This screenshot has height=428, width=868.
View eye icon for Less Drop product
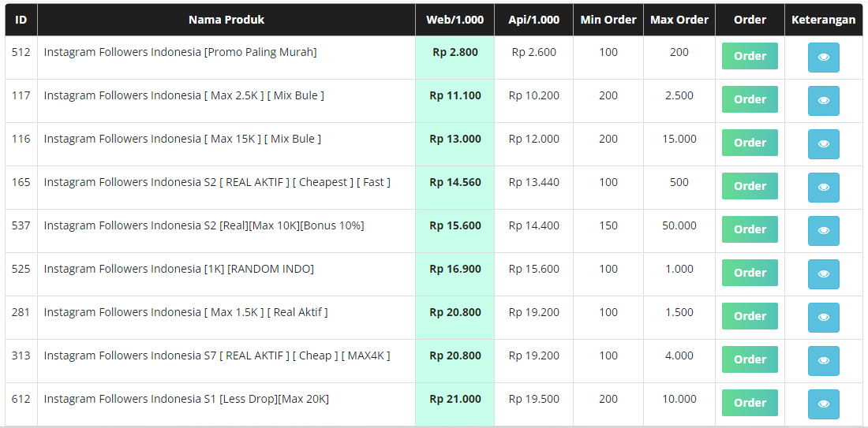(x=823, y=404)
